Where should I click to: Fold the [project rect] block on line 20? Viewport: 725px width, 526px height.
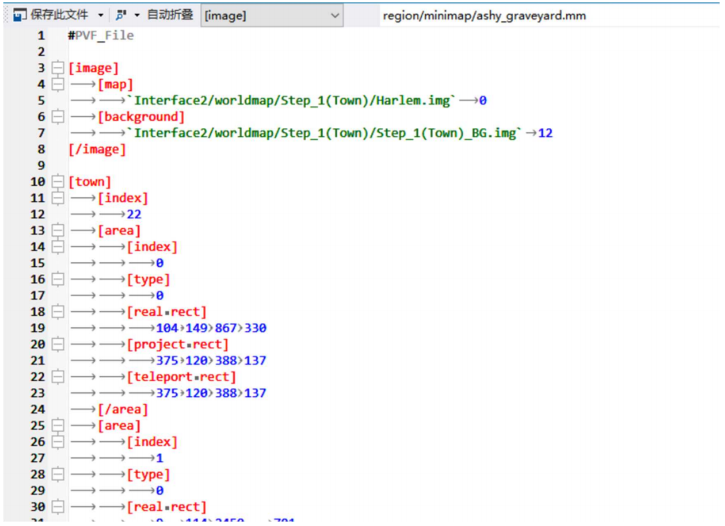(x=57, y=345)
